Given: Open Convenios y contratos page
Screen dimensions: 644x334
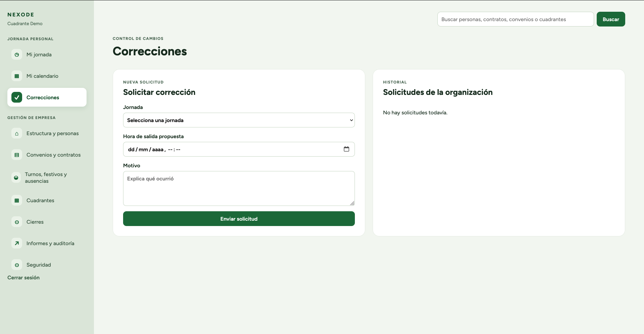Looking at the screenshot, I should coord(47,155).
